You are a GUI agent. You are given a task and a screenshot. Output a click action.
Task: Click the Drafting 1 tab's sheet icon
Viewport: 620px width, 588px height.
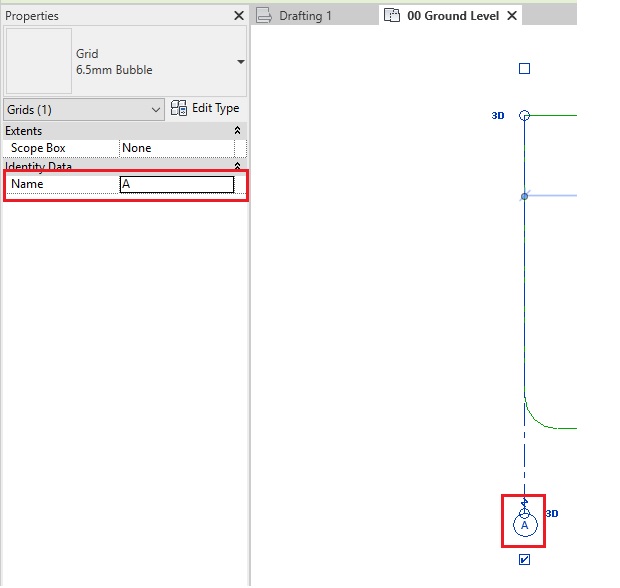click(265, 16)
